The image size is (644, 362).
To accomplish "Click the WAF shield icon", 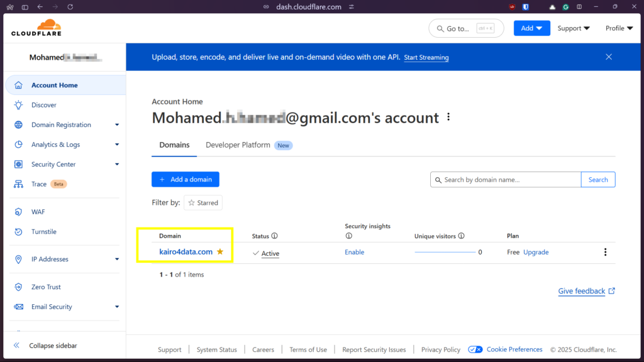I will pyautogui.click(x=18, y=212).
